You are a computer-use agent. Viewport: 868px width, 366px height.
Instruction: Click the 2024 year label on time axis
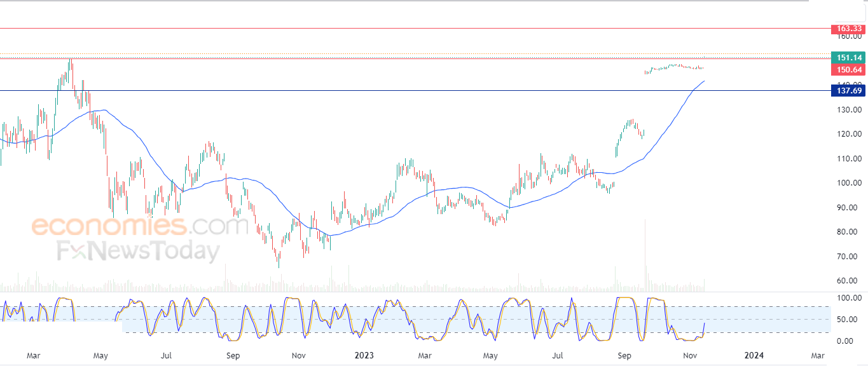tap(754, 355)
